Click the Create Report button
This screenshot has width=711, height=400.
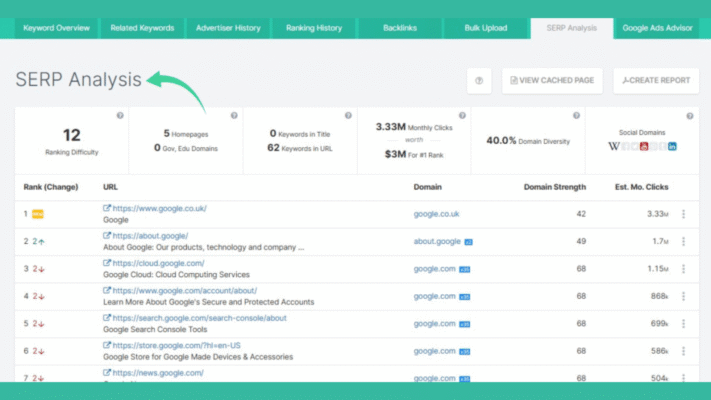pyautogui.click(x=656, y=80)
